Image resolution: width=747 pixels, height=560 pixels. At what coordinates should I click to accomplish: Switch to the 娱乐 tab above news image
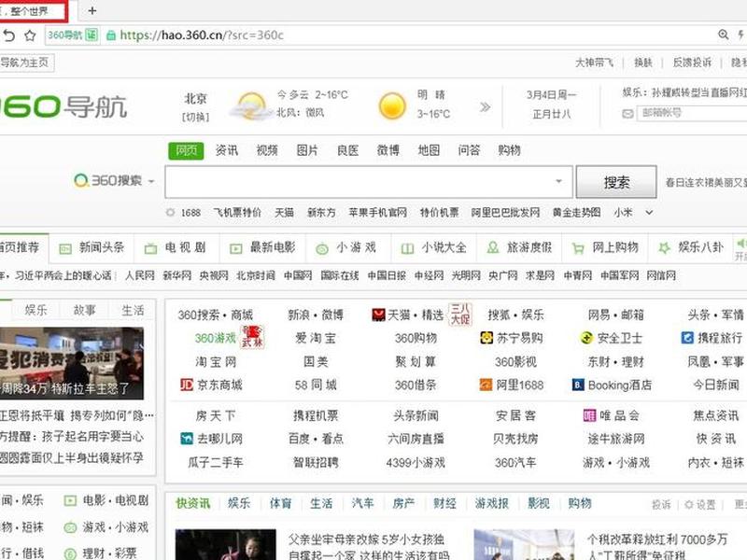(x=36, y=311)
